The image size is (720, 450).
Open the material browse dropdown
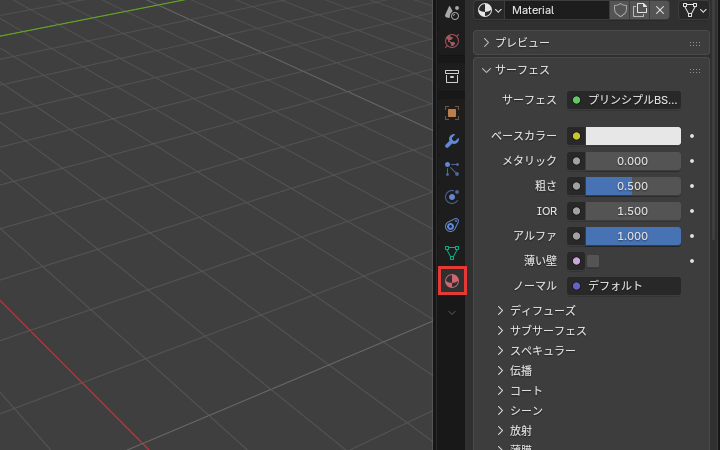tap(489, 10)
